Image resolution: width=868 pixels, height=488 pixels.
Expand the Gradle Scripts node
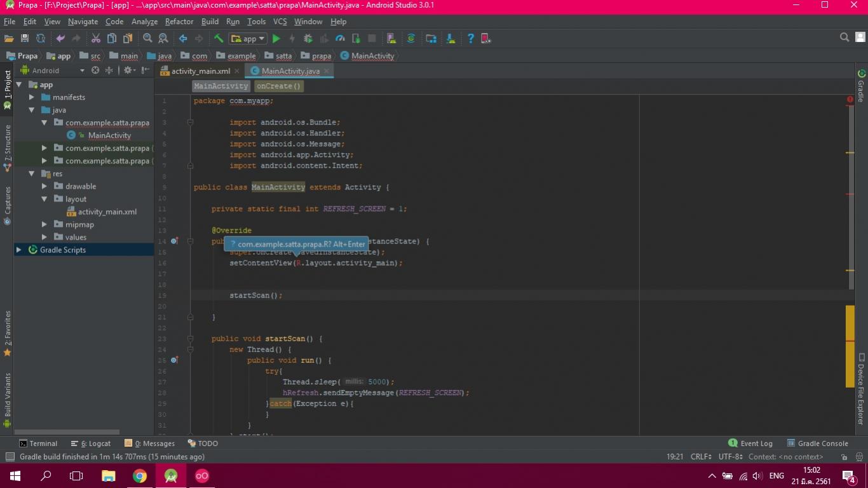coord(19,250)
